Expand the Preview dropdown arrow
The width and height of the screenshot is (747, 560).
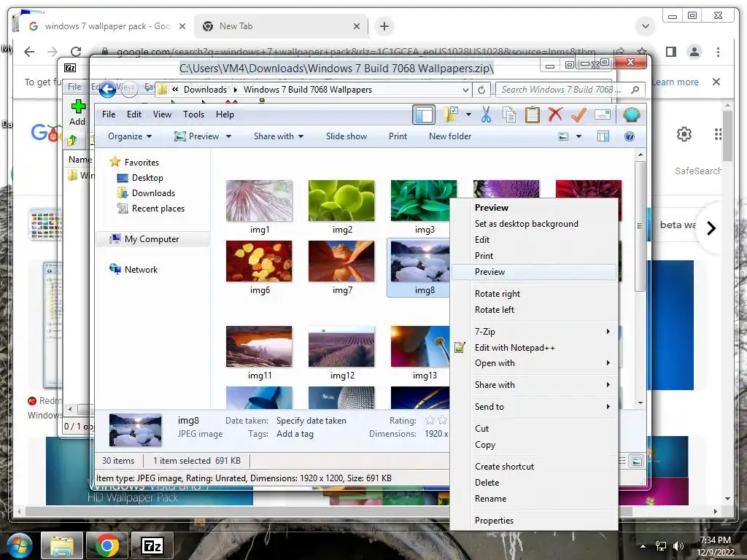click(228, 136)
